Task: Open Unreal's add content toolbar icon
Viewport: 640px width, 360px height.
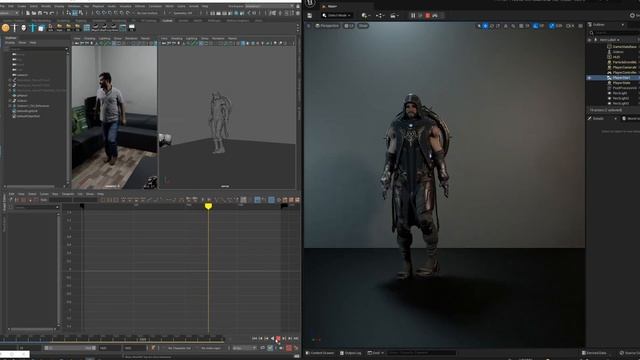Action: [366, 16]
